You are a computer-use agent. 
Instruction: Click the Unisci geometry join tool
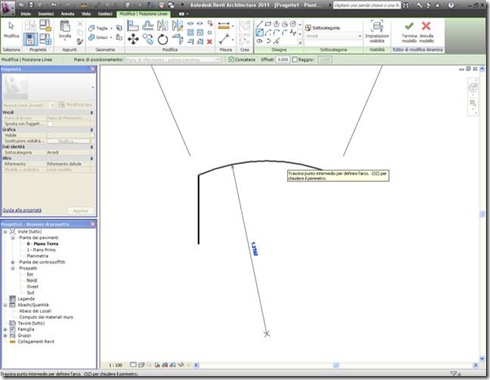[x=99, y=37]
